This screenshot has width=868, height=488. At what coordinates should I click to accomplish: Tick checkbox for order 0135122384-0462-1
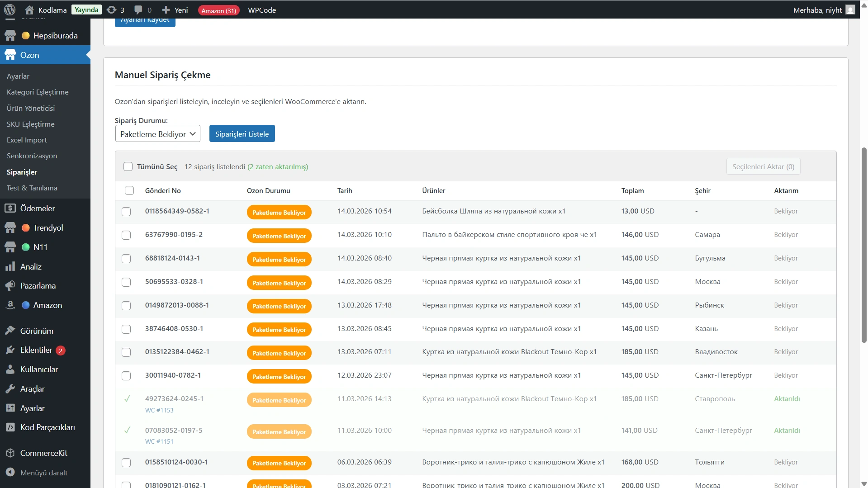coord(126,352)
